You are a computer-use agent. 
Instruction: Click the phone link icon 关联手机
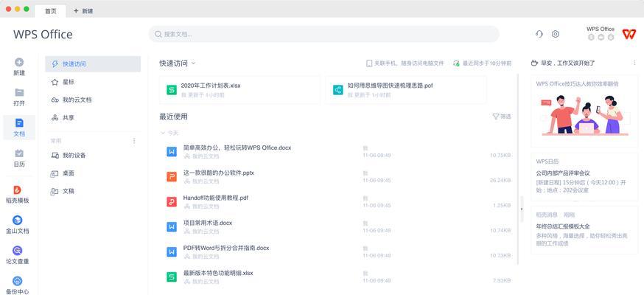click(x=369, y=63)
